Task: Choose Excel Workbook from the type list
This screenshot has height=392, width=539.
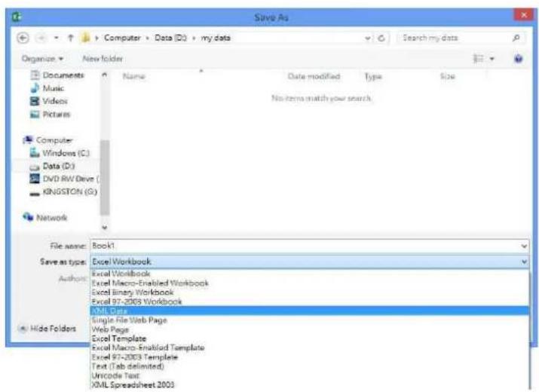Action: click(x=309, y=274)
